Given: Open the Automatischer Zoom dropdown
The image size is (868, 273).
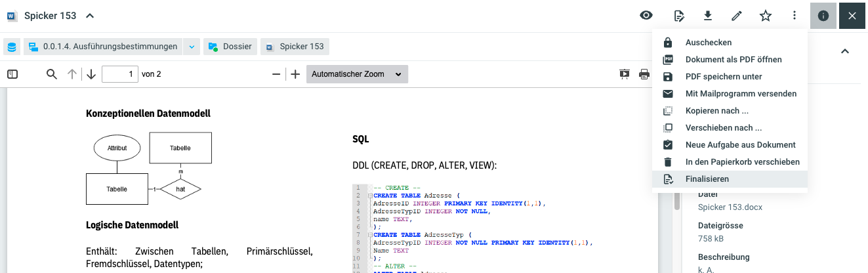Looking at the screenshot, I should click(357, 74).
